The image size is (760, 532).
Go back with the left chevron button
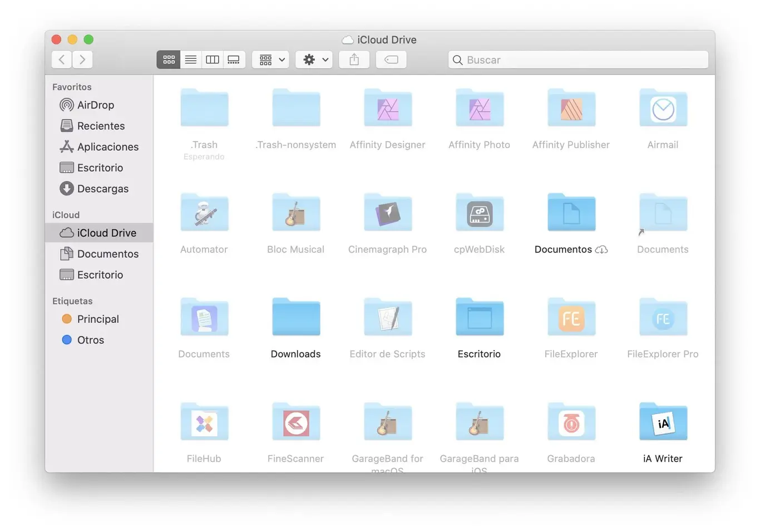(x=62, y=60)
